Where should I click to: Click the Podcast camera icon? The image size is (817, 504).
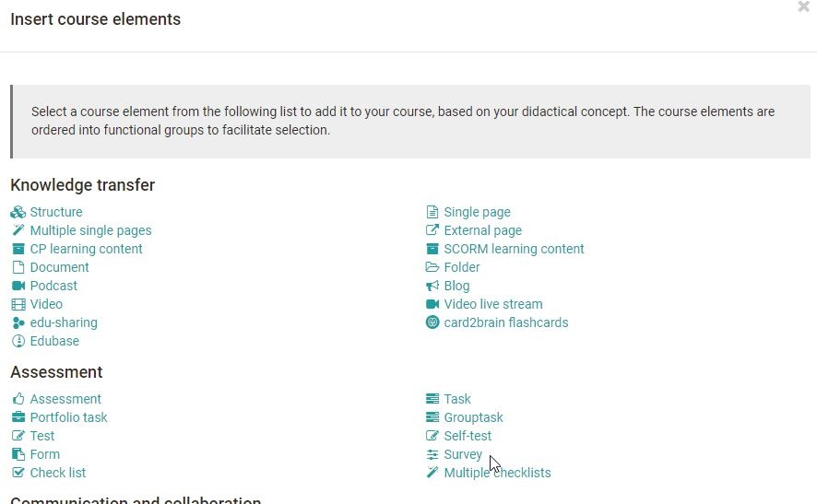tap(18, 286)
